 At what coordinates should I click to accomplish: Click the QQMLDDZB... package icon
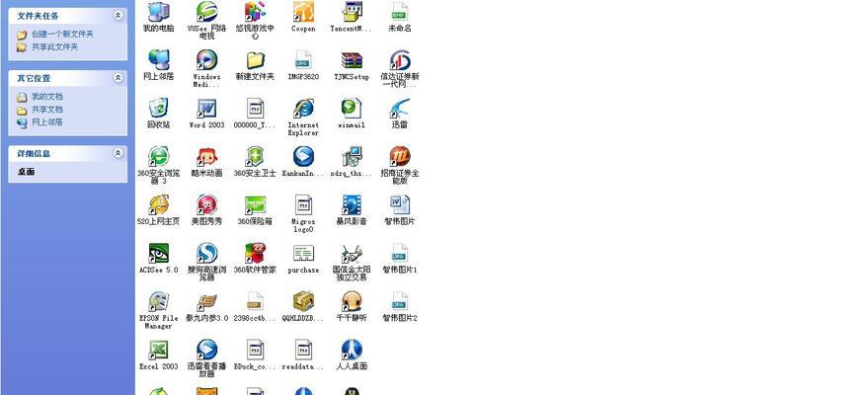303,301
